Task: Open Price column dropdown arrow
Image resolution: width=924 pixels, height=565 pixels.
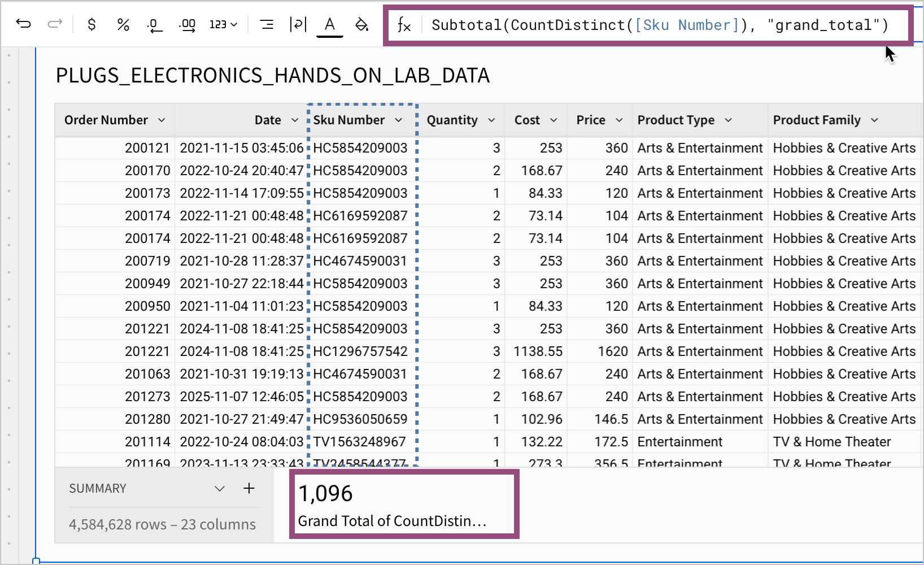Action: 619,120
